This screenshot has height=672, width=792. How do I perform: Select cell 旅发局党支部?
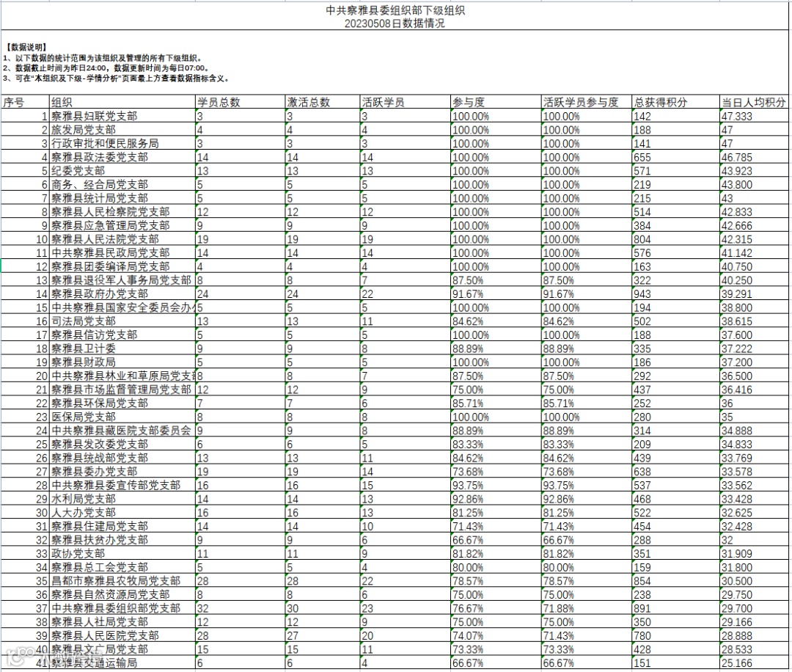pyautogui.click(x=122, y=130)
